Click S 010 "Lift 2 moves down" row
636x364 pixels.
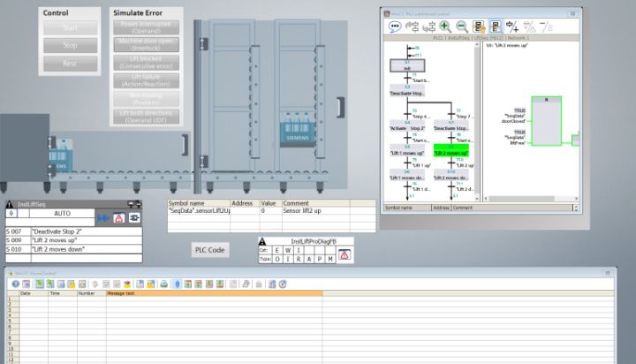point(74,249)
